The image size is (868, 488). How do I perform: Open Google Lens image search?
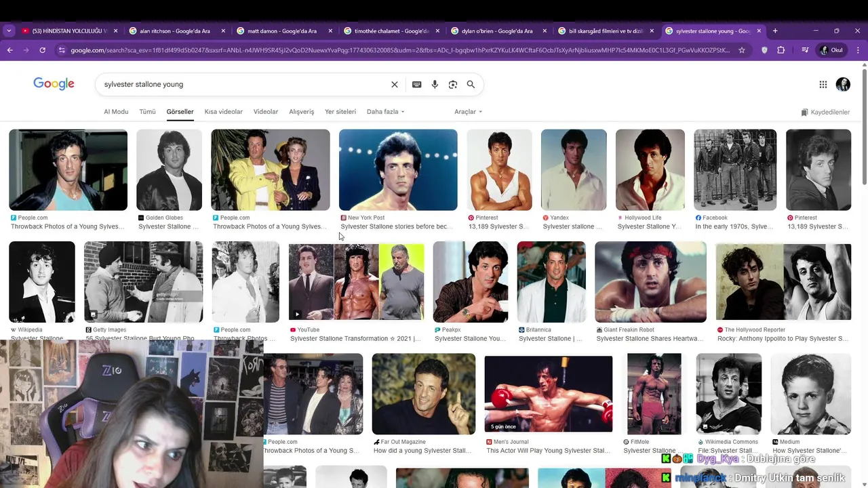[453, 85]
